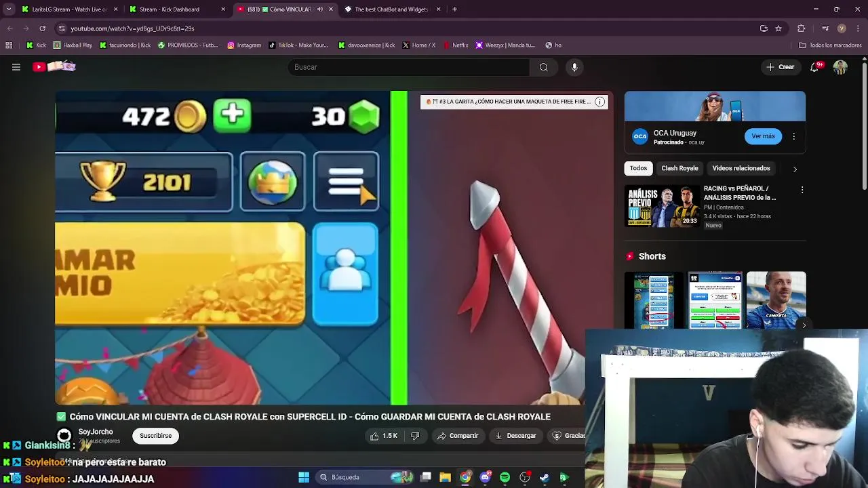Screen dimensions: 868x488
Task: Close the Cómo VINCULAR YouTube tab
Action: tap(331, 9)
